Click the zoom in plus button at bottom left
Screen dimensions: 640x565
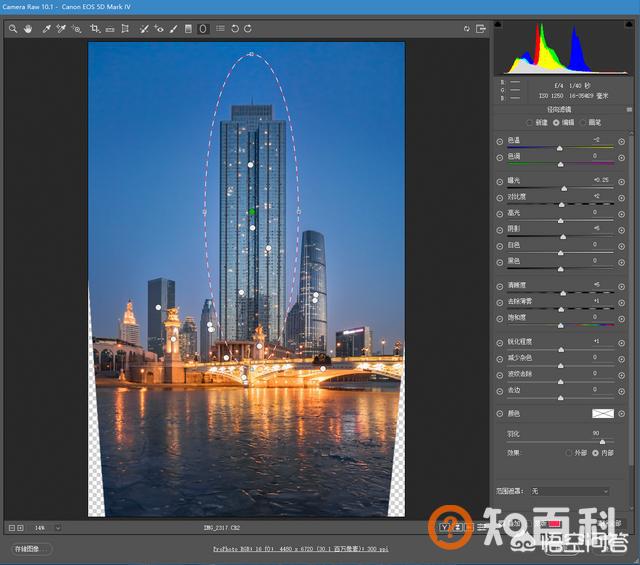click(20, 528)
